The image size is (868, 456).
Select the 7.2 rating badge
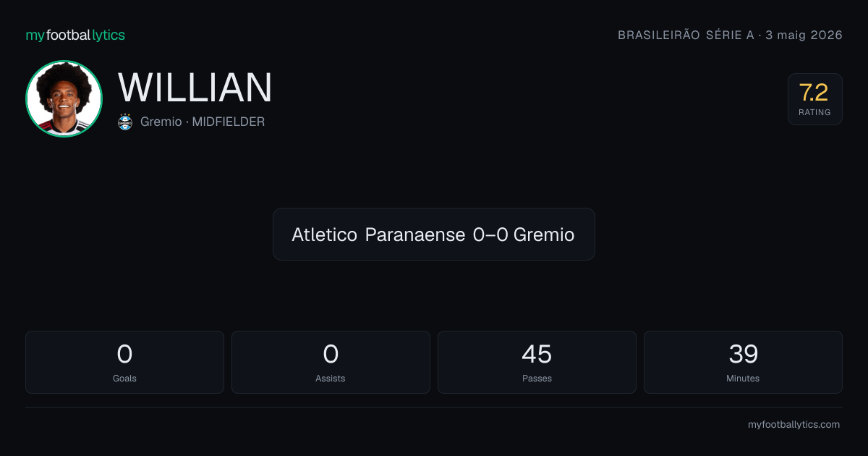pyautogui.click(x=814, y=99)
